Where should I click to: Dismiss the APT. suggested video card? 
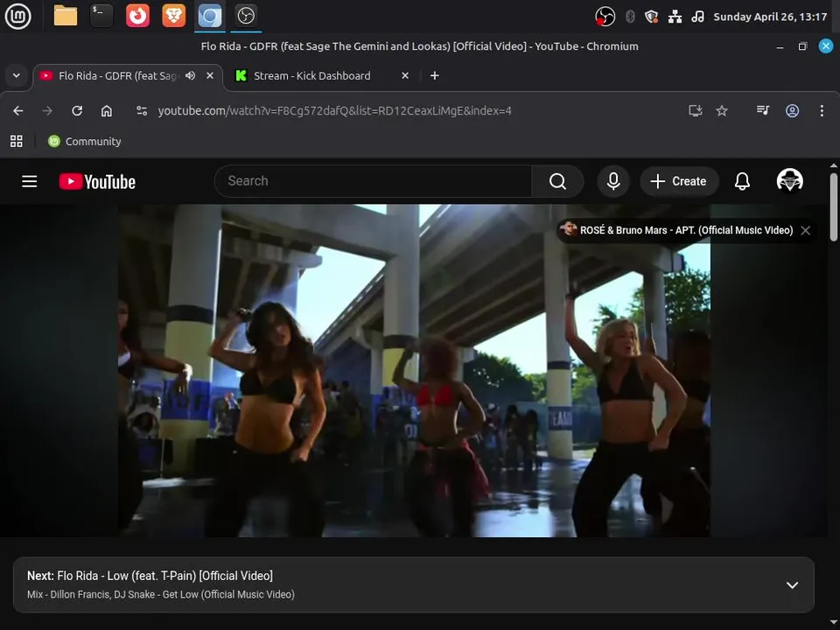coord(805,230)
